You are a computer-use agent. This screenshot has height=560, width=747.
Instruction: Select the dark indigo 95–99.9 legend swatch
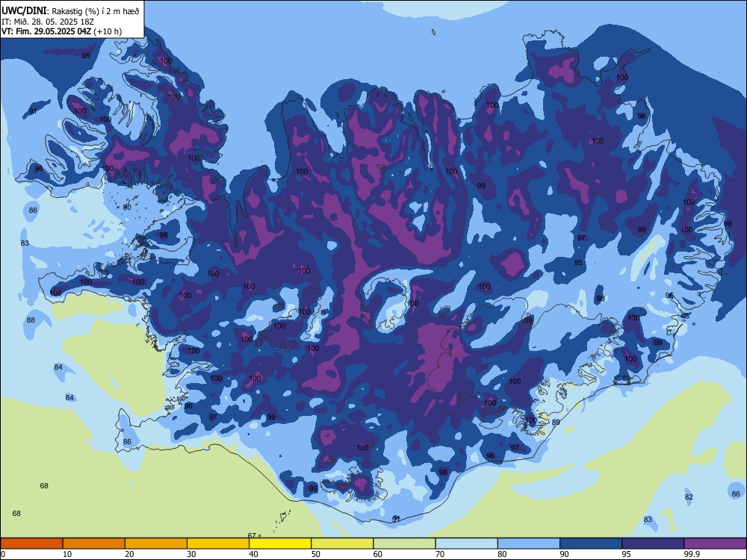pos(653,544)
